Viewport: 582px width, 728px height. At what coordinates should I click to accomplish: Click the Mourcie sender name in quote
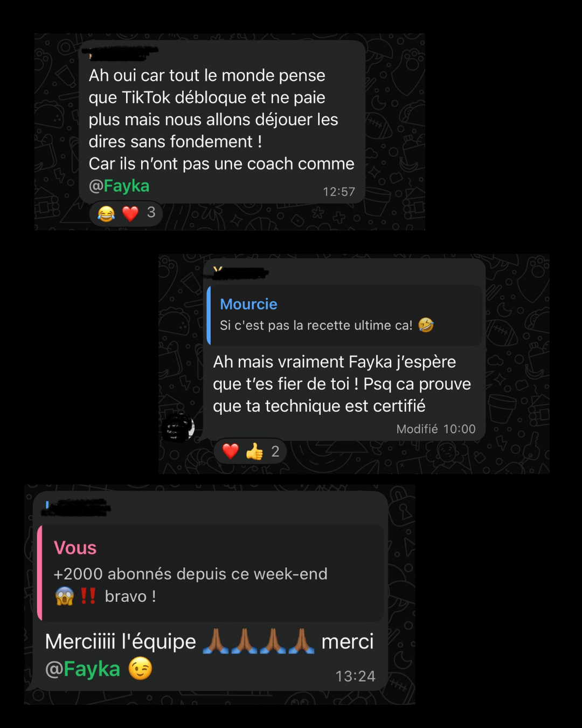click(248, 304)
